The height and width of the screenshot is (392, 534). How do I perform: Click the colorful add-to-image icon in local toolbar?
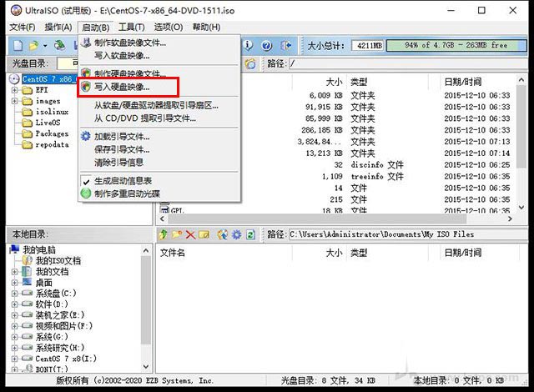click(x=223, y=234)
